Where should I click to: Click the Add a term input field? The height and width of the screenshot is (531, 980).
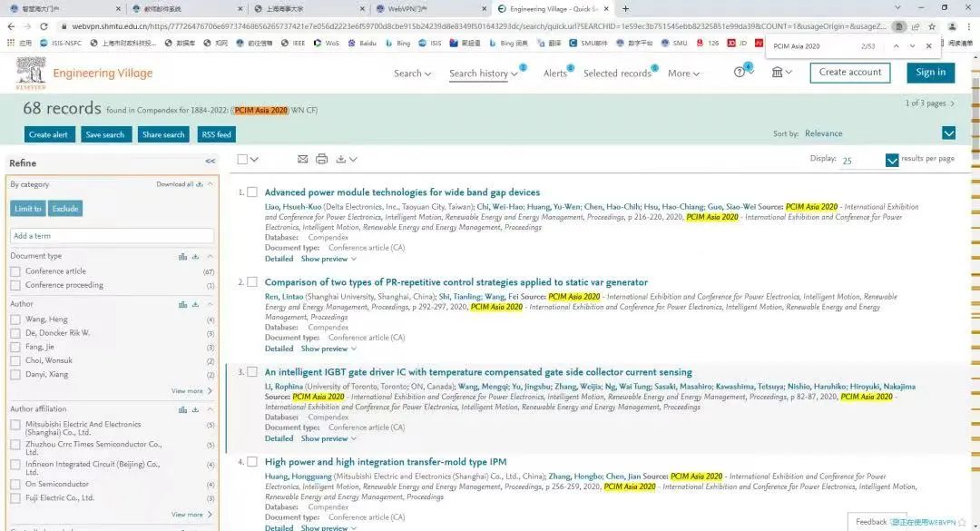tap(113, 236)
